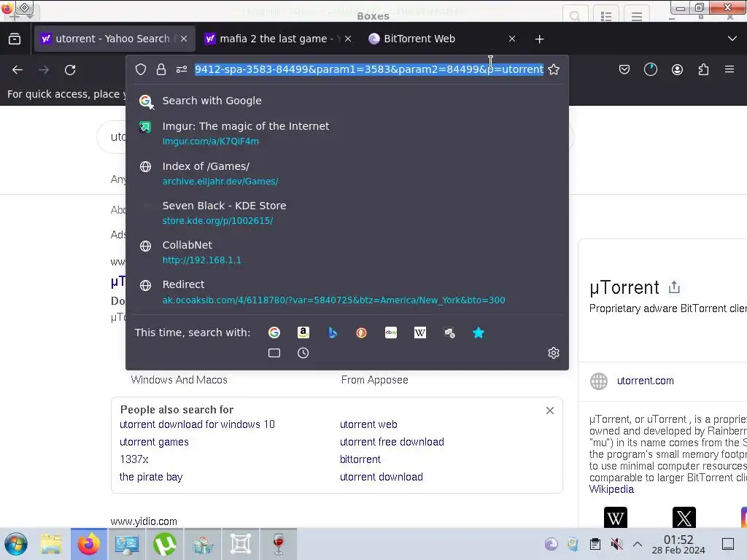The height and width of the screenshot is (560, 747).
Task: Open the Firefox account icon
Action: [x=677, y=69]
